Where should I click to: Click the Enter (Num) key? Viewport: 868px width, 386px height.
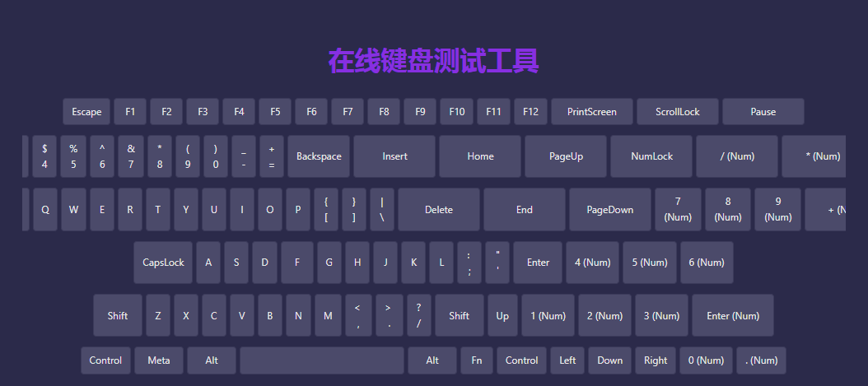point(733,316)
